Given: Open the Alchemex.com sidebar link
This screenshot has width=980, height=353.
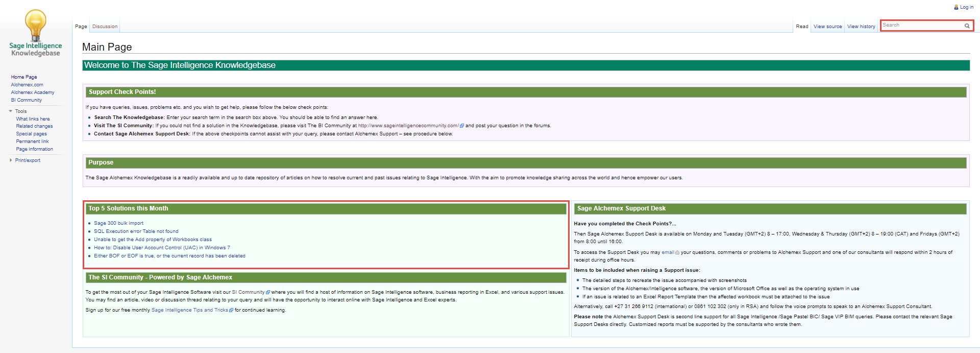Looking at the screenshot, I should (27, 85).
